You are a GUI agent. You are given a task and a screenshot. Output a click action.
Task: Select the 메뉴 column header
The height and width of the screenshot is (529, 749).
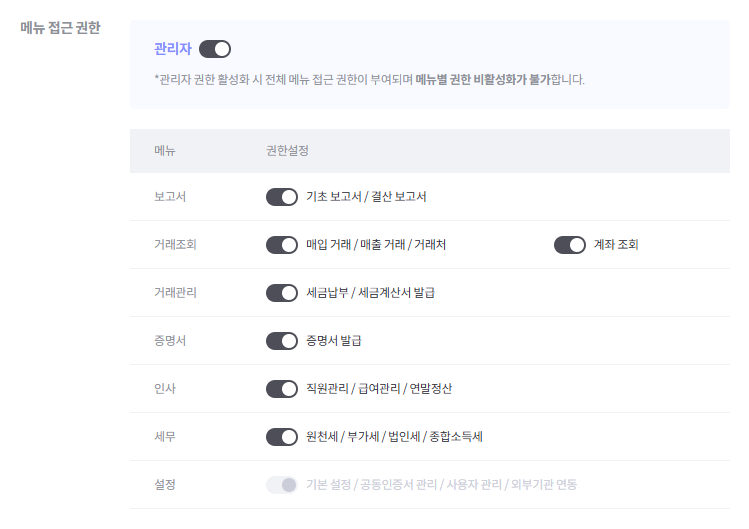coord(165,151)
